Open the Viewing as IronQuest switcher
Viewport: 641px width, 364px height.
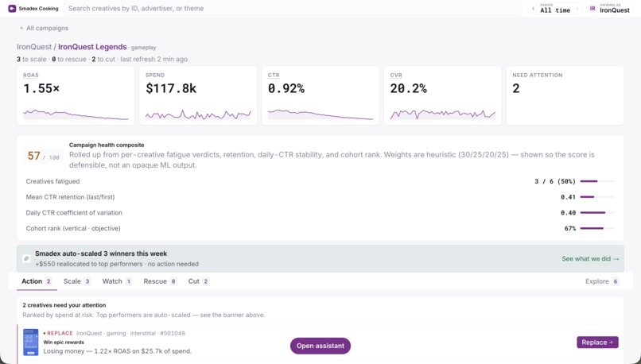click(609, 9)
